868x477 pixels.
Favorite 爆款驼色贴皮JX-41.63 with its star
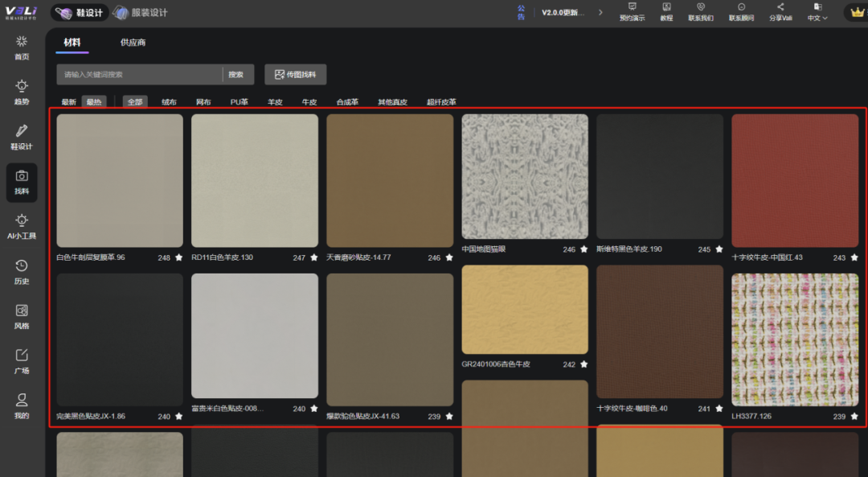(449, 417)
